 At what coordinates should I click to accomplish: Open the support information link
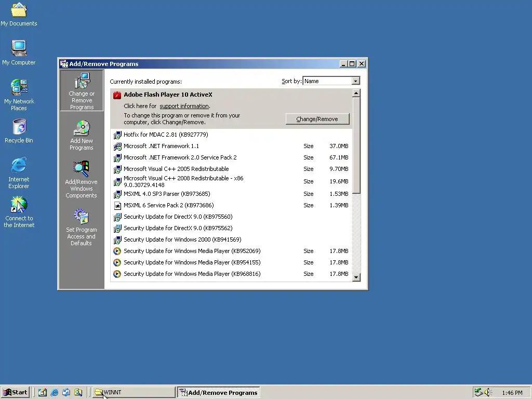click(184, 106)
